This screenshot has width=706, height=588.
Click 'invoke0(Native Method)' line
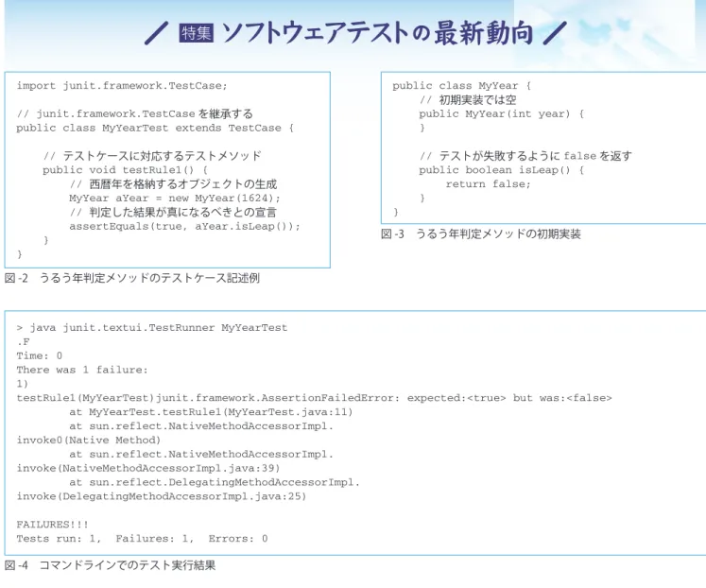coord(89,441)
